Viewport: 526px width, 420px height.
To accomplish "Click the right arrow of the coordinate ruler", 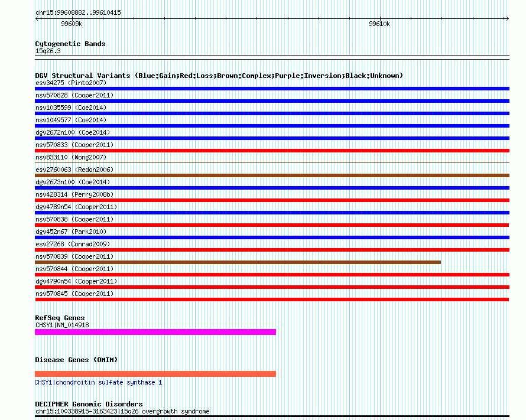I will (506, 19).
